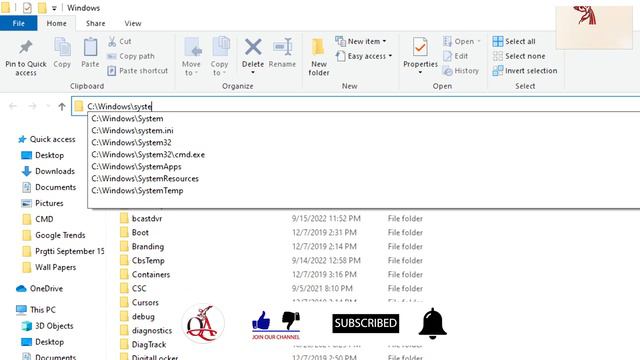The height and width of the screenshot is (360, 640).
Task: Click Copy path in Clipboard group
Action: [x=131, y=56]
